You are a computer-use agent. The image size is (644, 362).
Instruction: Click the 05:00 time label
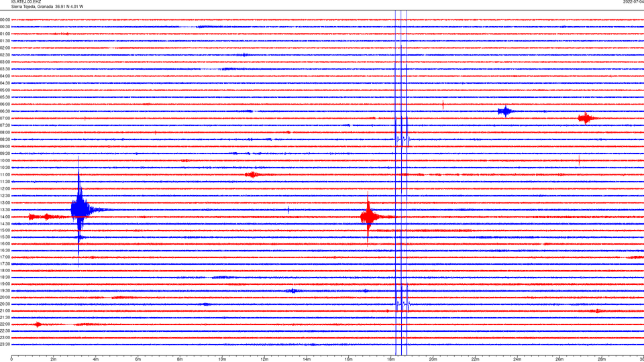coord(5,90)
